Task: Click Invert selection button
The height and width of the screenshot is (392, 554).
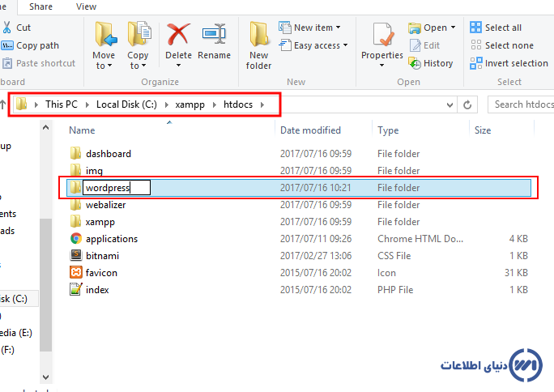Action: (516, 63)
